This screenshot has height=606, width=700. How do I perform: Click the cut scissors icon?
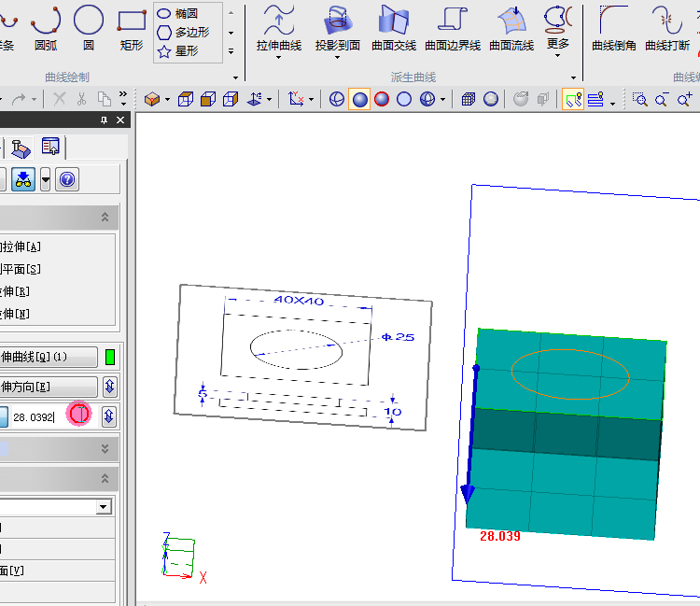point(82,99)
